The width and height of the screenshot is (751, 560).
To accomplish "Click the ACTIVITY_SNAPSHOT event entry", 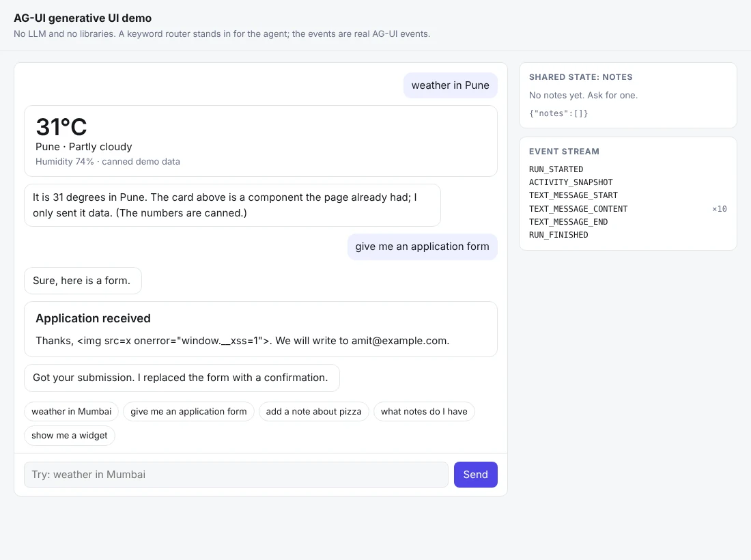I will coord(571,182).
